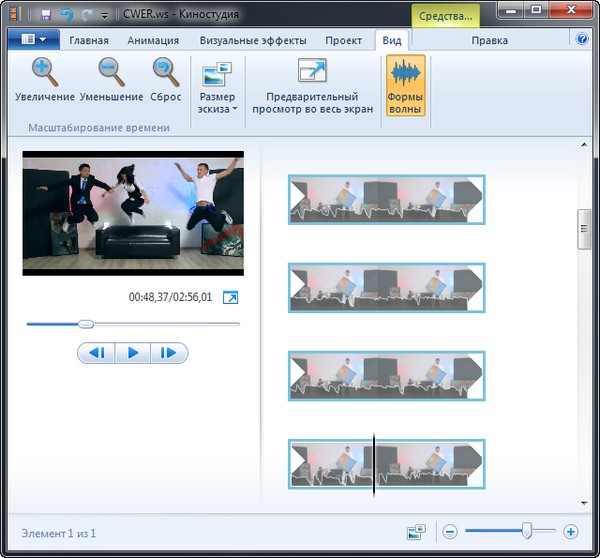Click the Средства contextual tab header

(445, 16)
